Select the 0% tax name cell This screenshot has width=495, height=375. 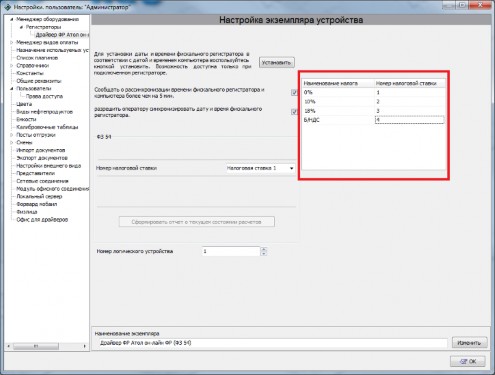click(338, 92)
